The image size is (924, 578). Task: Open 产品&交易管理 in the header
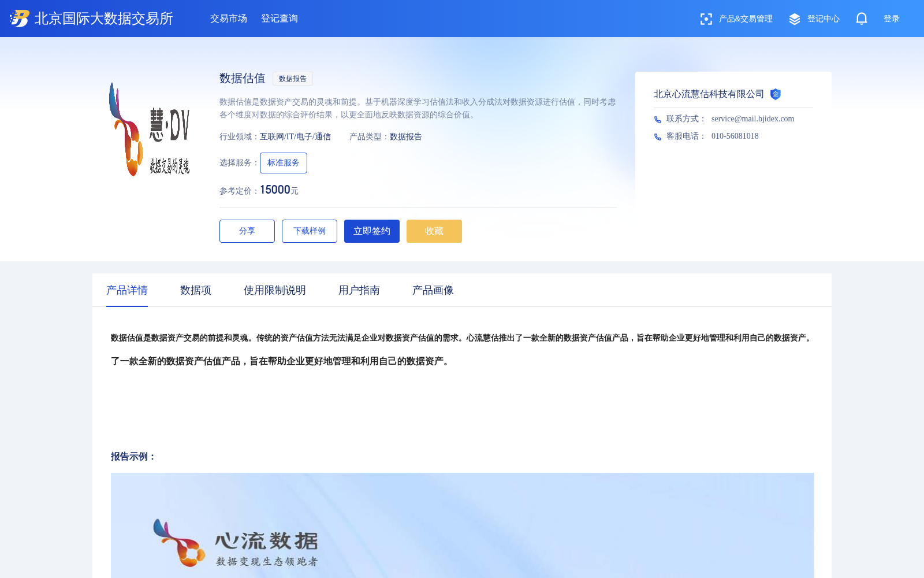pyautogui.click(x=746, y=19)
